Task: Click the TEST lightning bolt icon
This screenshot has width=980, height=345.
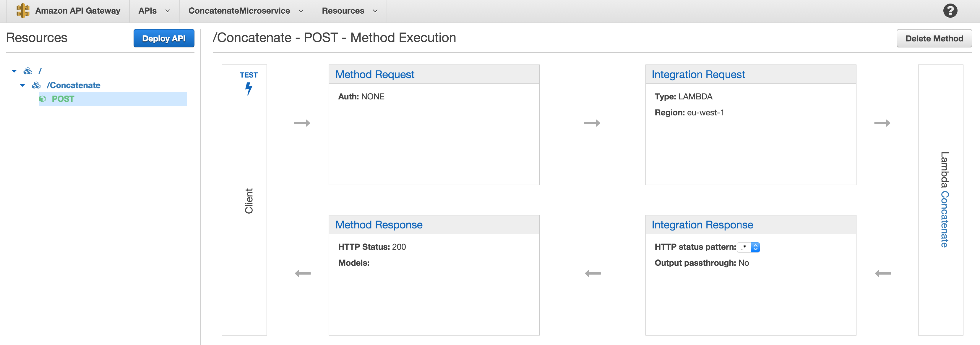Action: pos(249,89)
